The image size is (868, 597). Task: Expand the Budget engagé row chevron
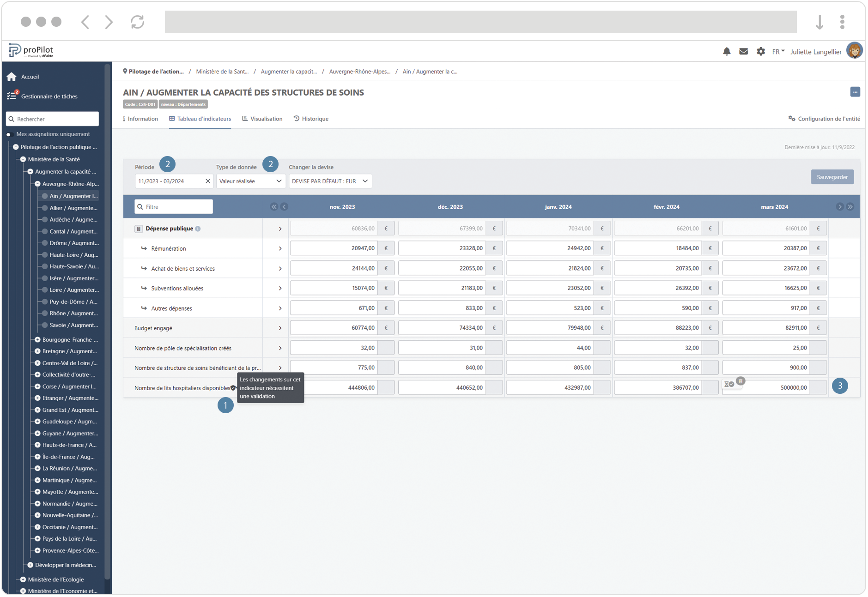click(280, 328)
